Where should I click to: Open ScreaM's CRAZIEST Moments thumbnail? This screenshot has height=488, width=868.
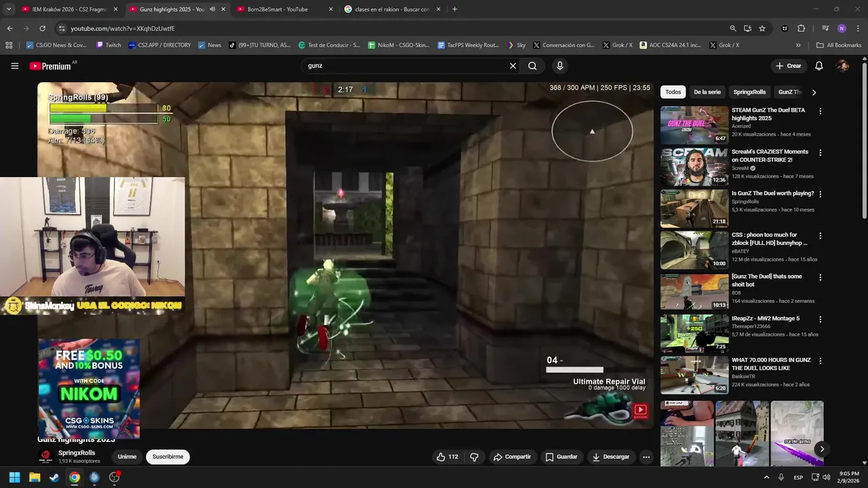tap(694, 166)
